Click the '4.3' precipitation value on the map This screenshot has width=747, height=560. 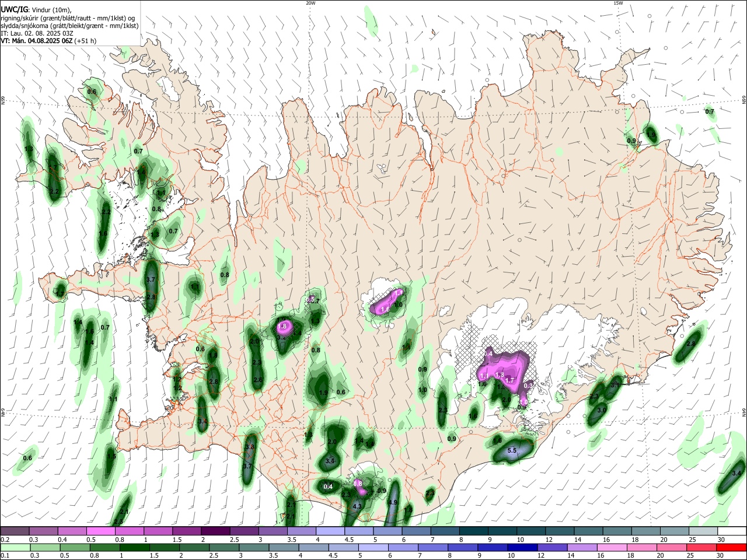pyautogui.click(x=358, y=506)
